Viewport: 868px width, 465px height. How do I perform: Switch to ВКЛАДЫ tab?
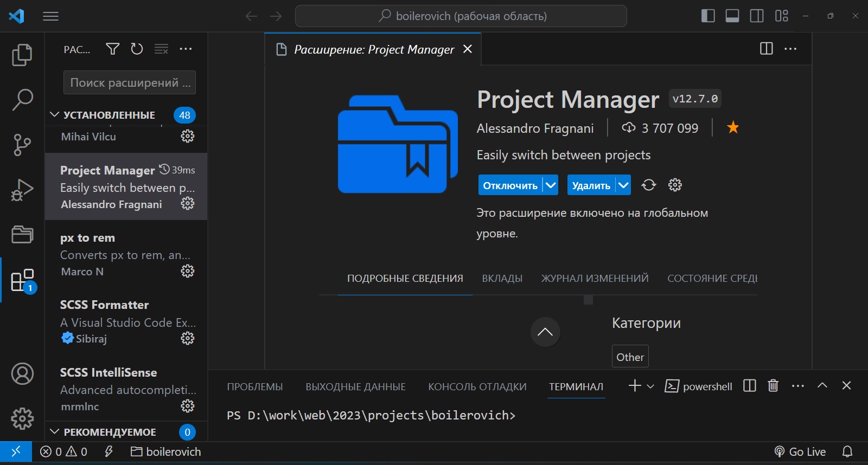point(502,279)
